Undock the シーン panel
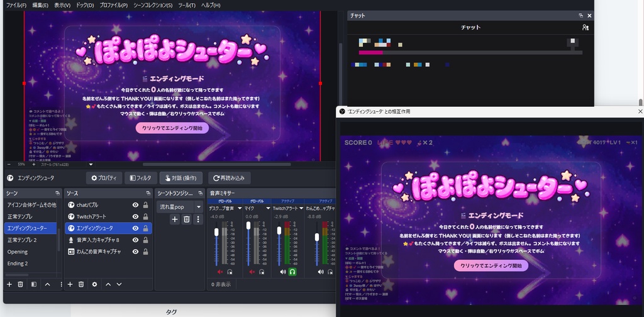 click(57, 193)
